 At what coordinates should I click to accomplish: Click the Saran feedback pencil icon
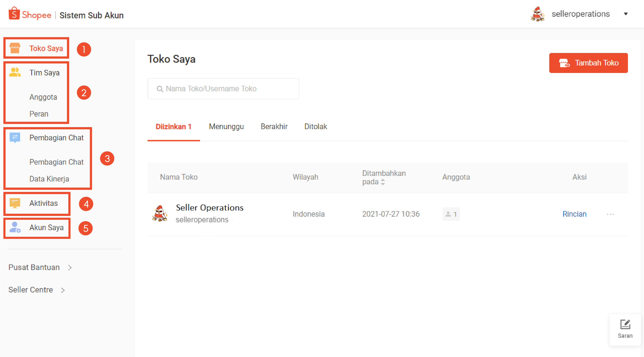[x=625, y=324]
